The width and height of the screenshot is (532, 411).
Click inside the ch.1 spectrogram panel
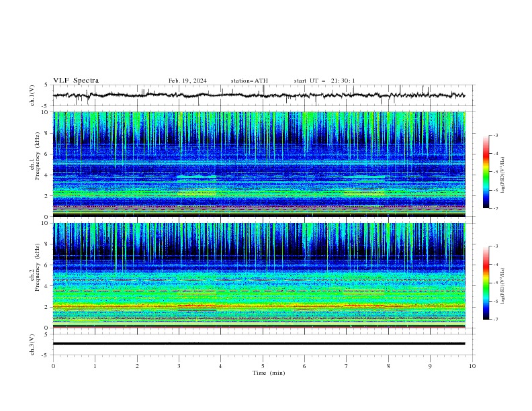pyautogui.click(x=259, y=164)
